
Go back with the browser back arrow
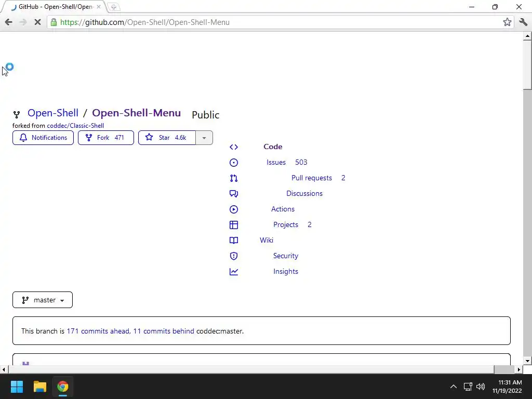click(8, 22)
